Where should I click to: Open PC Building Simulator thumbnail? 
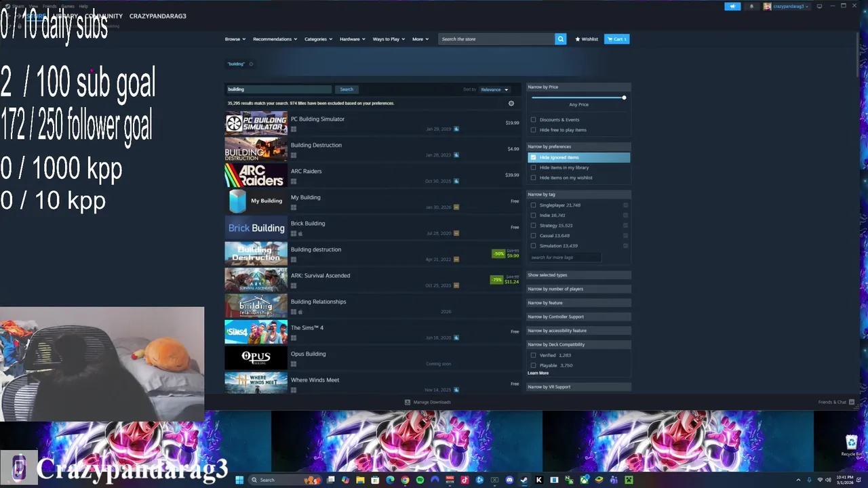pyautogui.click(x=256, y=123)
